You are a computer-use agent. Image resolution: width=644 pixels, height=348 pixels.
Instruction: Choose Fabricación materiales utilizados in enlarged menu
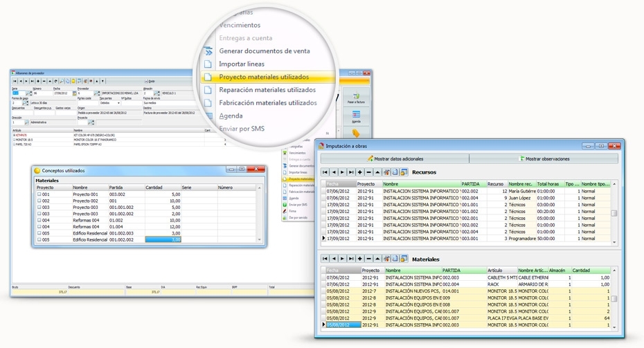(268, 102)
